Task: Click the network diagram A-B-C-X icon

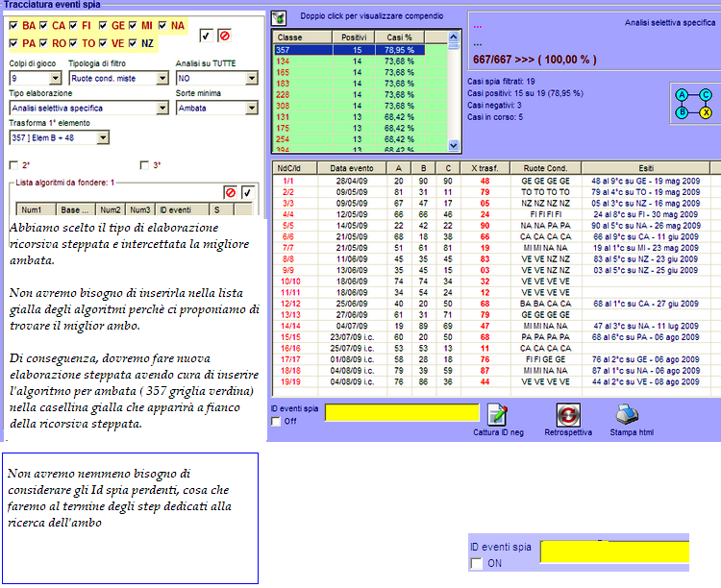Action: pyautogui.click(x=692, y=104)
